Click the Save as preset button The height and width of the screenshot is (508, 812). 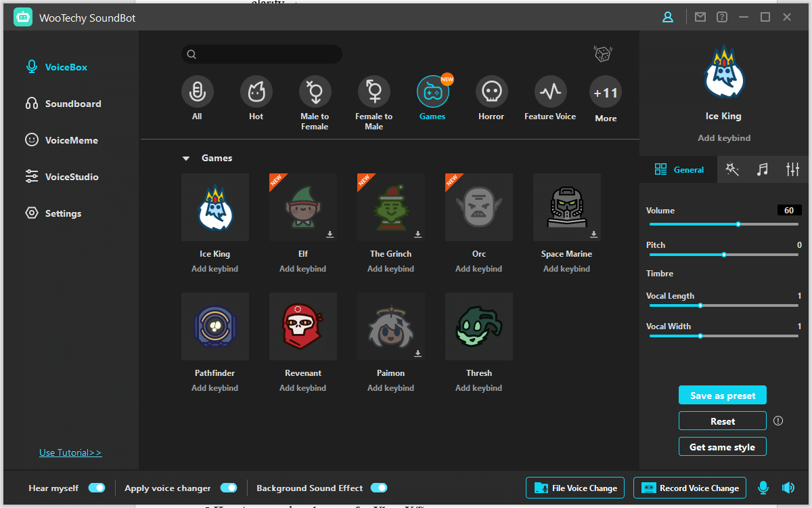[722, 396]
